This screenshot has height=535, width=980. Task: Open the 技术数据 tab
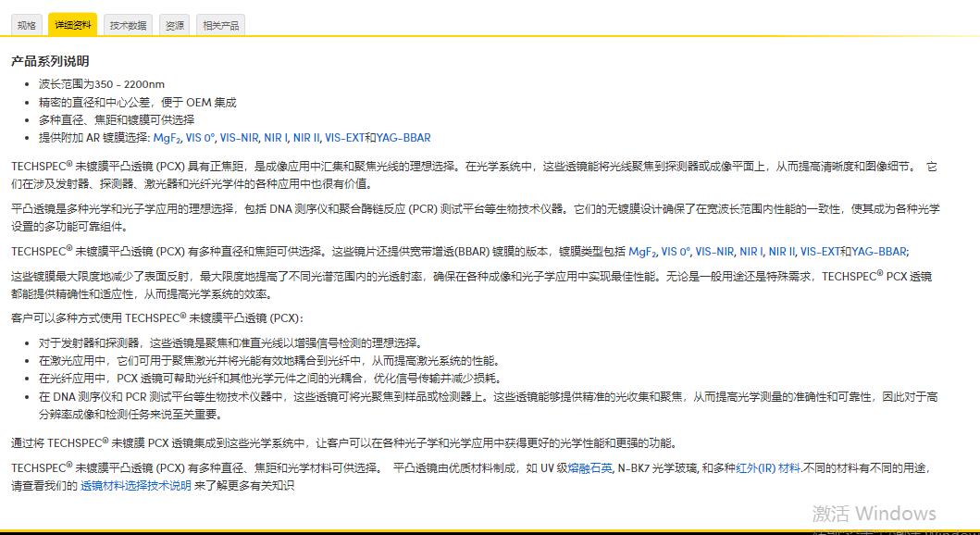126,24
